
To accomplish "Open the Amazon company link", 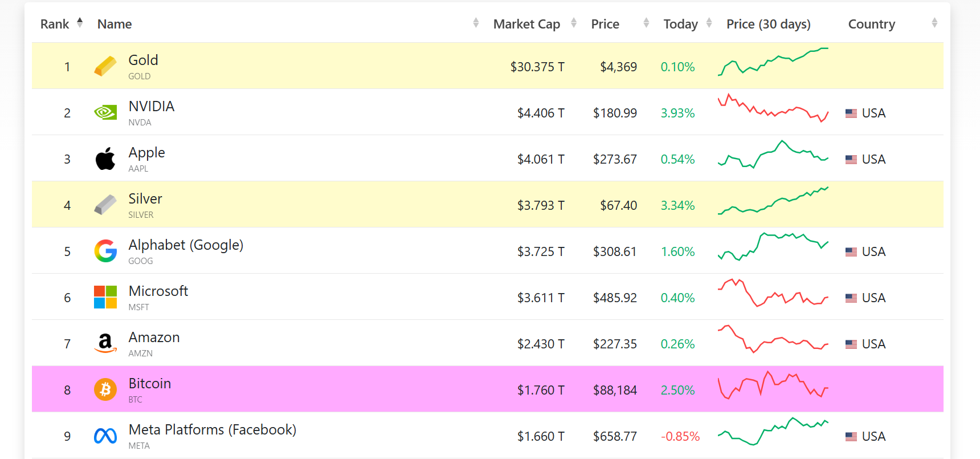I will click(x=154, y=337).
